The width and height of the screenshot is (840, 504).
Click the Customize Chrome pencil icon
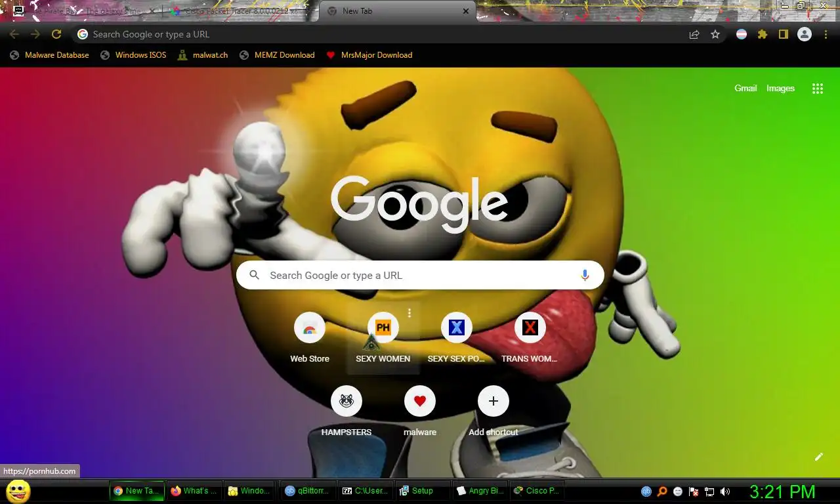tap(818, 457)
